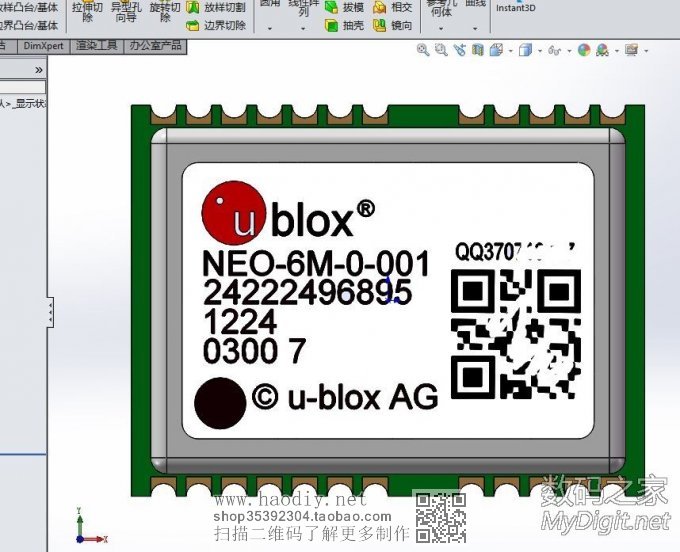Click the 异型孔向导 (Hole Wizard) button
Screen dimensions: 680x552
125,12
